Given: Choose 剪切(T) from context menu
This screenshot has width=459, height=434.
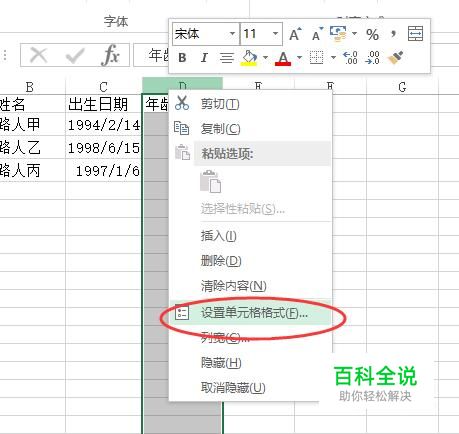Looking at the screenshot, I should pyautogui.click(x=250, y=104).
